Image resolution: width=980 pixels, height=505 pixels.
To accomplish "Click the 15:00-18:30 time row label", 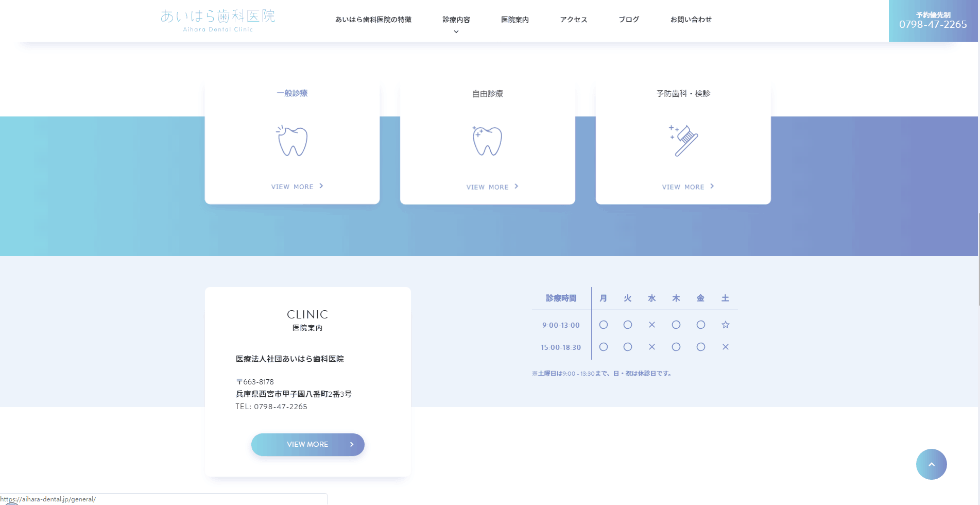I will [x=561, y=347].
